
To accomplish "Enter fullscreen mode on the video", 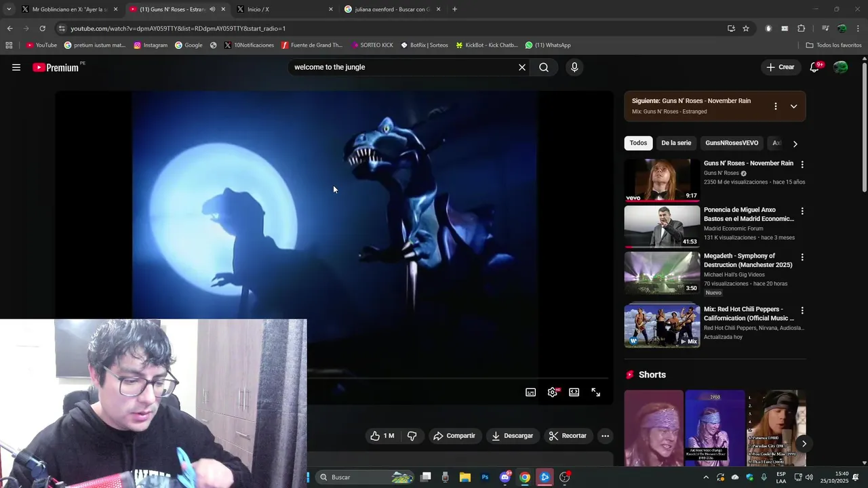I will pyautogui.click(x=596, y=392).
